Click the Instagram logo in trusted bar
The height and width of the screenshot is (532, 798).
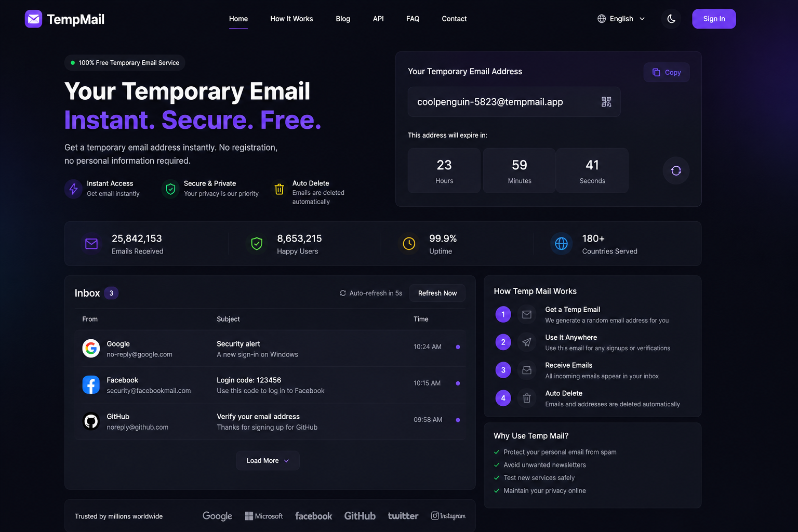pos(448,516)
